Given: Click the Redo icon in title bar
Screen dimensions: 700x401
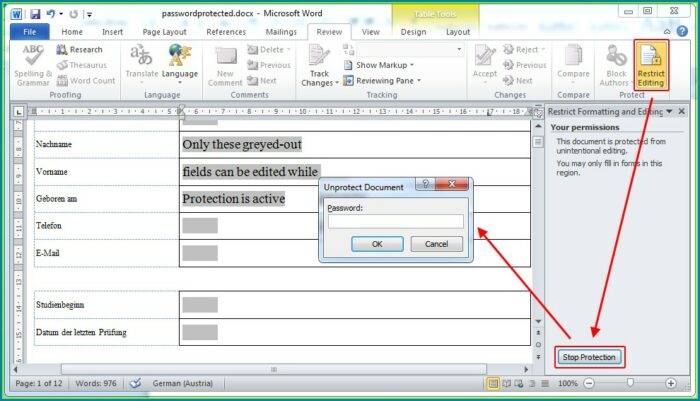Looking at the screenshot, I should (74, 14).
